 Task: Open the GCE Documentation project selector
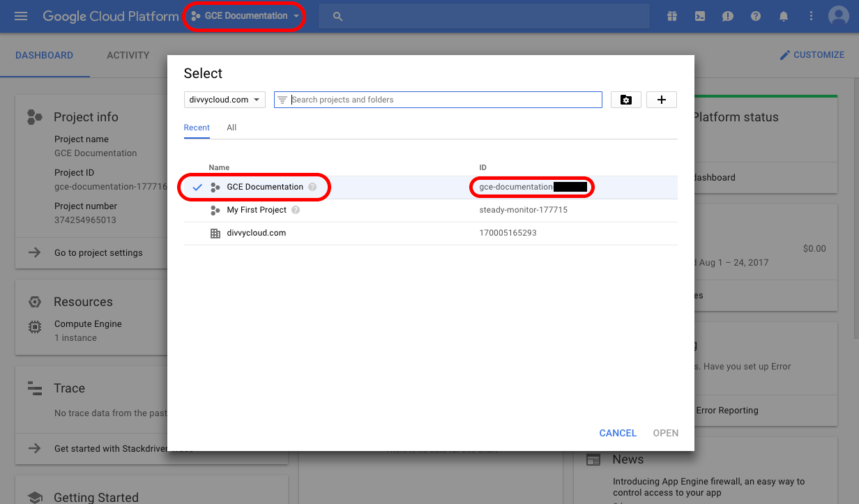click(245, 16)
